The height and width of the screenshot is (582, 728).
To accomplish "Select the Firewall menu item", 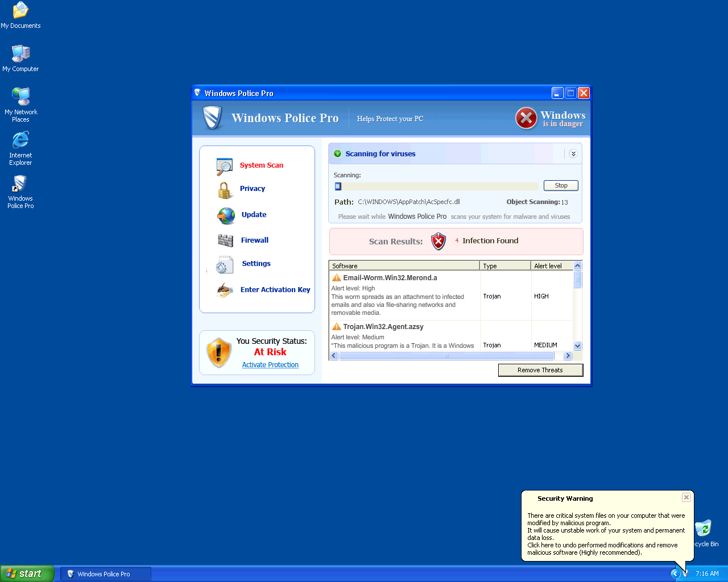I will pos(254,240).
